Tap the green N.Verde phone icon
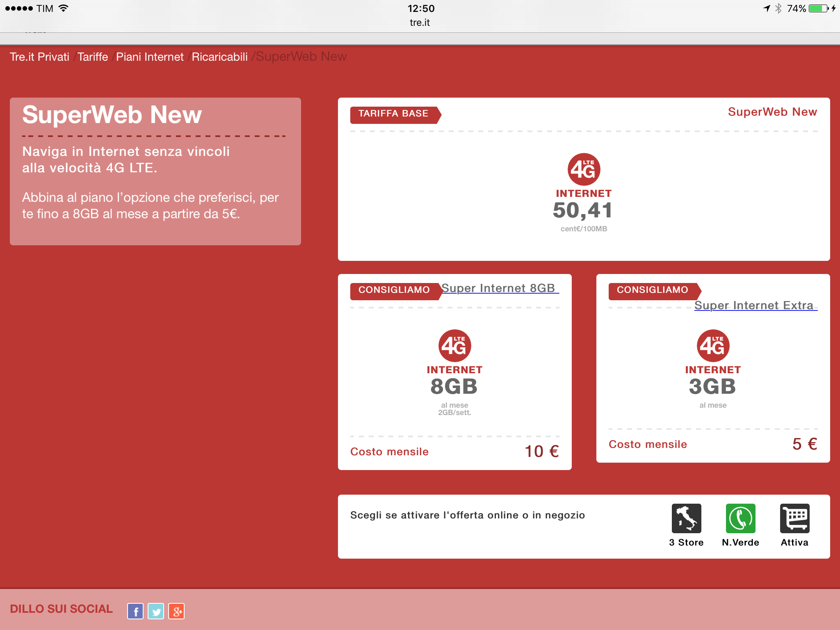The image size is (840, 630). 740,518
